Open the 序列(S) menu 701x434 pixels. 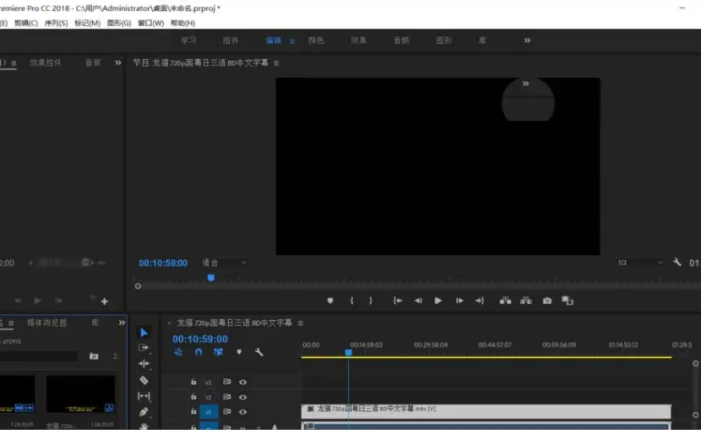[55, 23]
